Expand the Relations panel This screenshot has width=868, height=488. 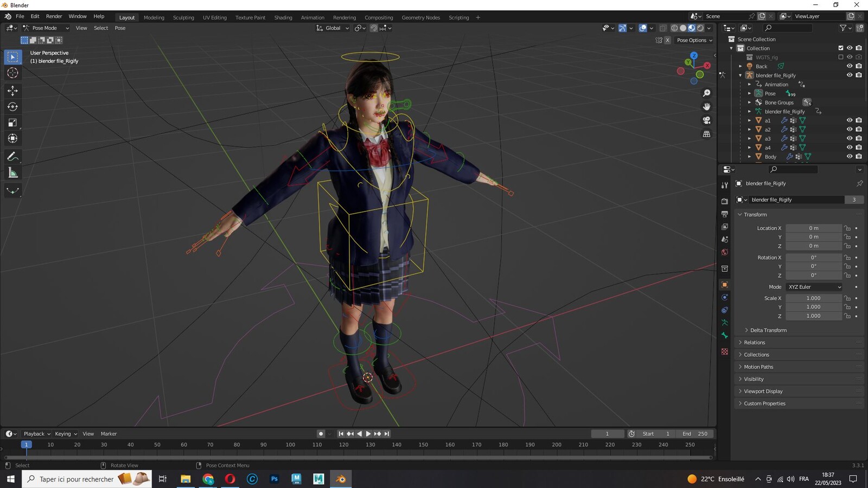click(754, 343)
